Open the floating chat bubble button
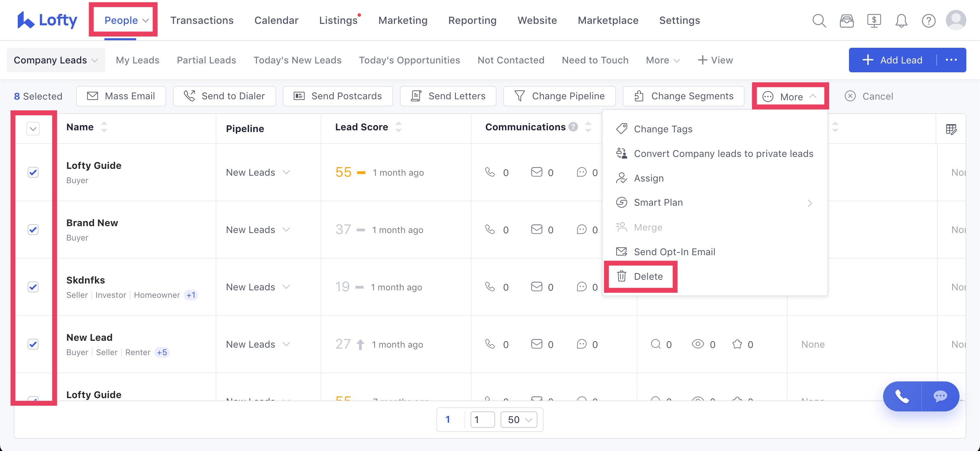980x451 pixels. click(940, 396)
